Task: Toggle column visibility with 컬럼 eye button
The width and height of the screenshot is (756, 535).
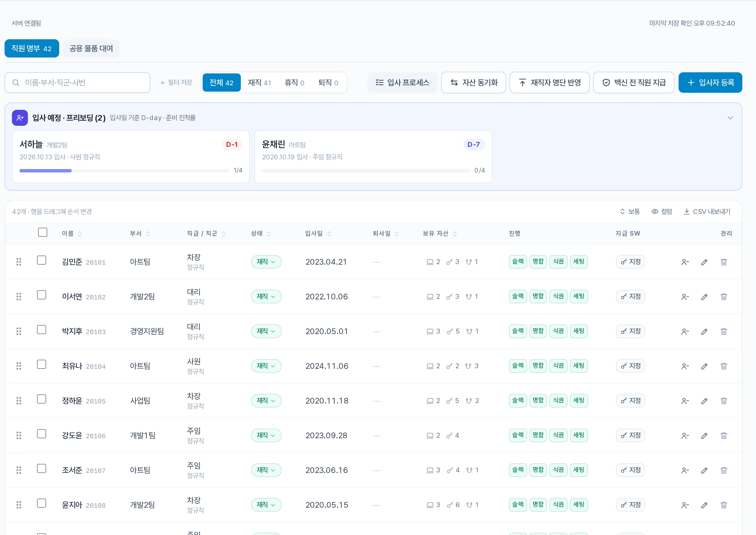Action: [662, 211]
